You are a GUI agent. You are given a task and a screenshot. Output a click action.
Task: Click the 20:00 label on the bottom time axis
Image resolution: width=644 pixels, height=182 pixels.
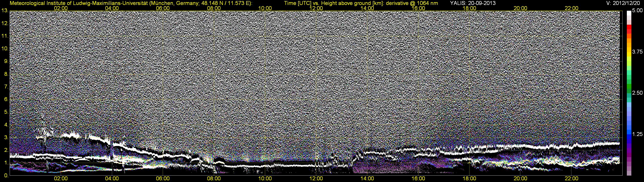[x=521, y=179]
